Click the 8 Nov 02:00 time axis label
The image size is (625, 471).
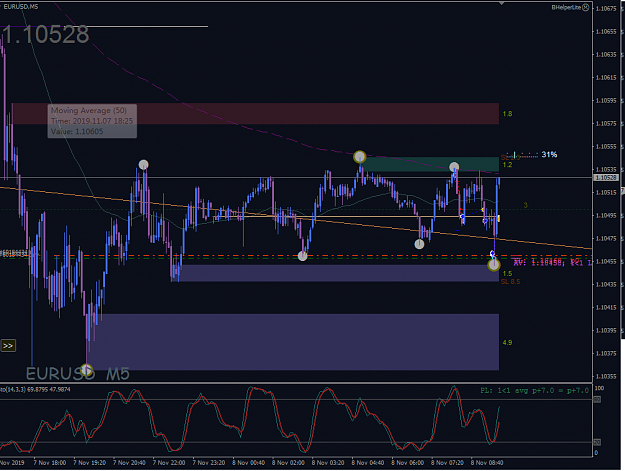[288, 463]
